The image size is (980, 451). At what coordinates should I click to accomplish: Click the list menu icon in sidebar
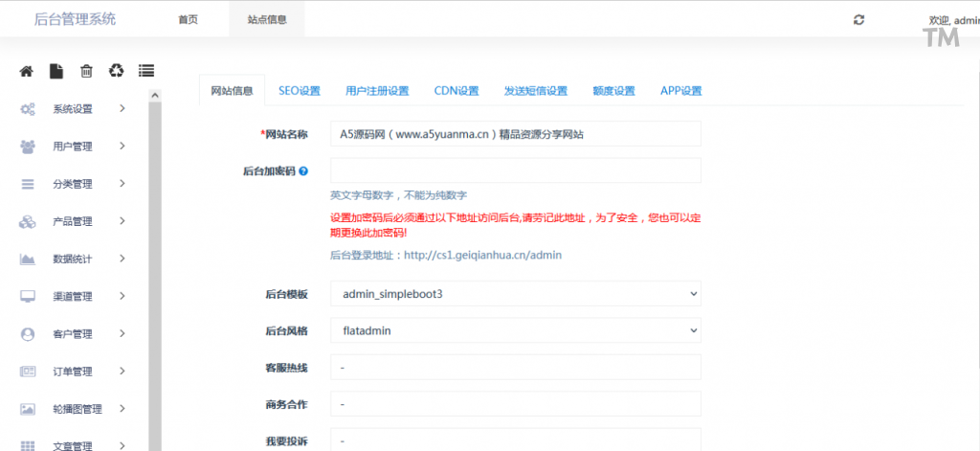pyautogui.click(x=145, y=71)
